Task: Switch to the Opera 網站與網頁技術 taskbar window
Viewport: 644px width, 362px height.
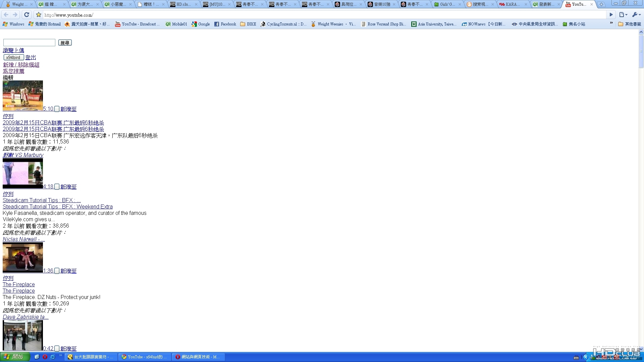Action: [x=199, y=357]
